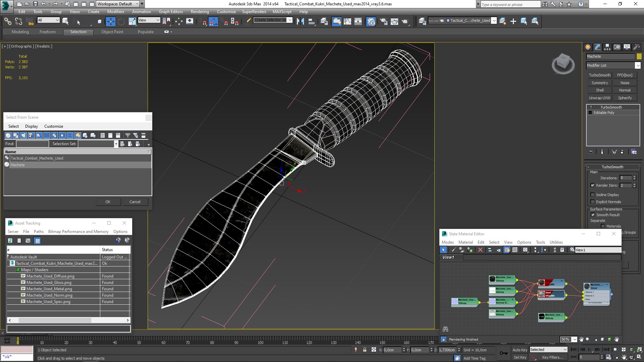Delete selected in Slate Material Editor
This screenshot has width=644, height=362.
click(480, 250)
